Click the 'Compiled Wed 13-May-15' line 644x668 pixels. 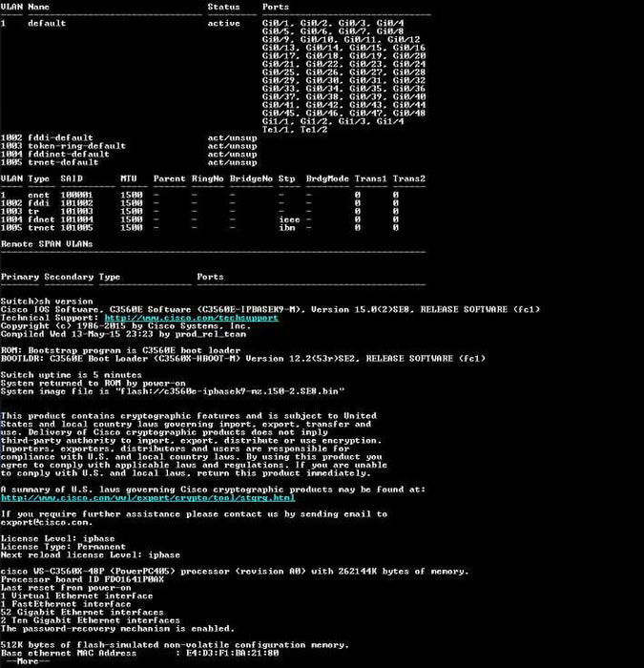(x=123, y=334)
